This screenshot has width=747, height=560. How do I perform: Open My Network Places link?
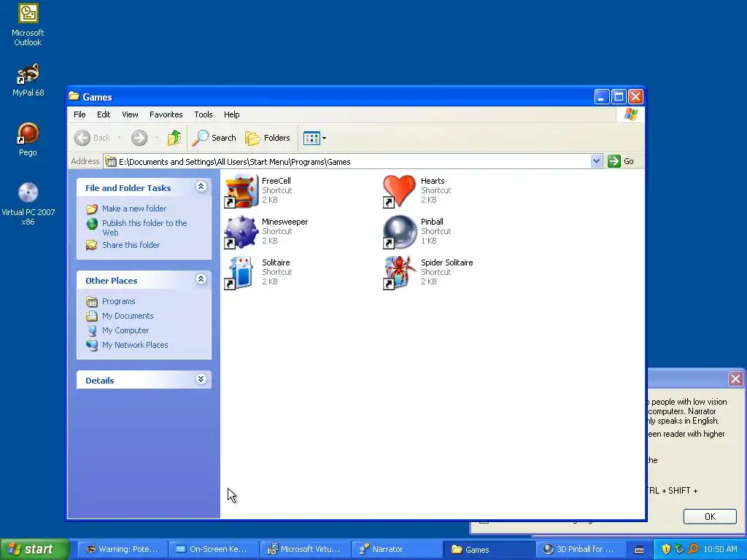tap(135, 345)
